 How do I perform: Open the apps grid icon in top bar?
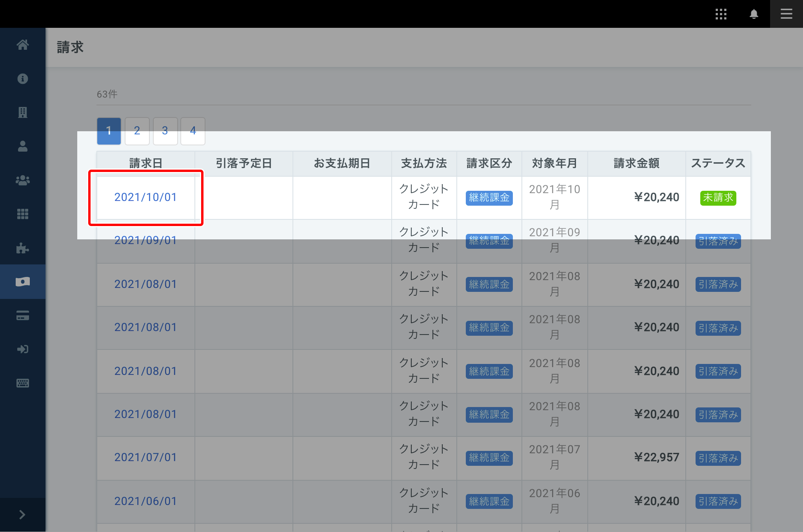point(721,14)
